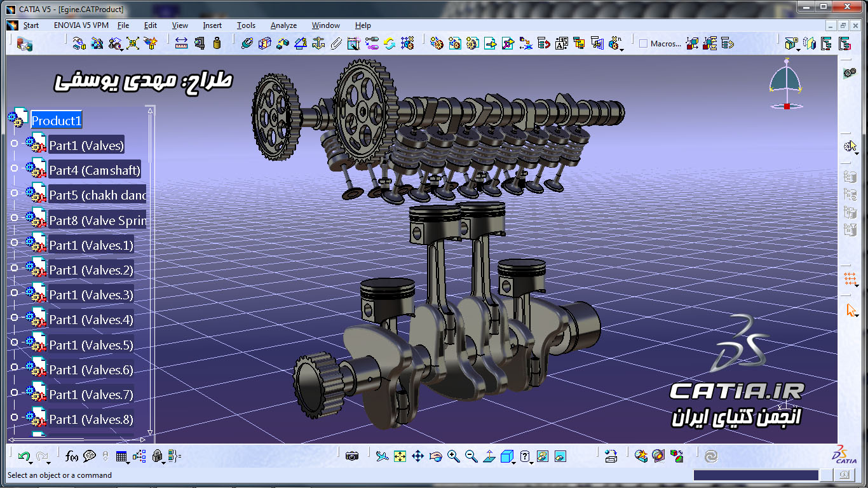This screenshot has height=488, width=868.
Task: Select Part1 (Valves.8) in tree
Action: [x=92, y=419]
